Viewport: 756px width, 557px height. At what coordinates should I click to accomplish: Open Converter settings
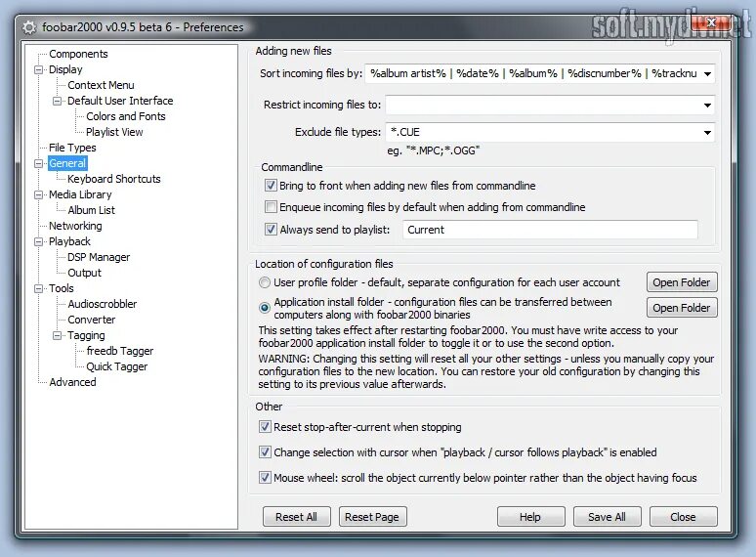[x=91, y=320]
